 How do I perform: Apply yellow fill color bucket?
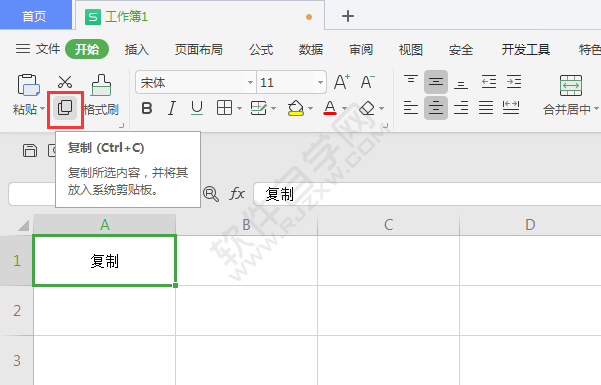point(296,108)
